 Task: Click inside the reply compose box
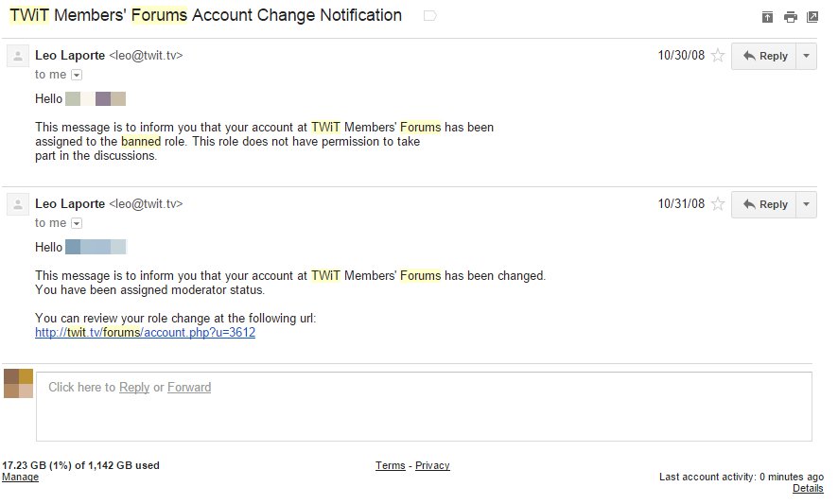pyautogui.click(x=424, y=407)
